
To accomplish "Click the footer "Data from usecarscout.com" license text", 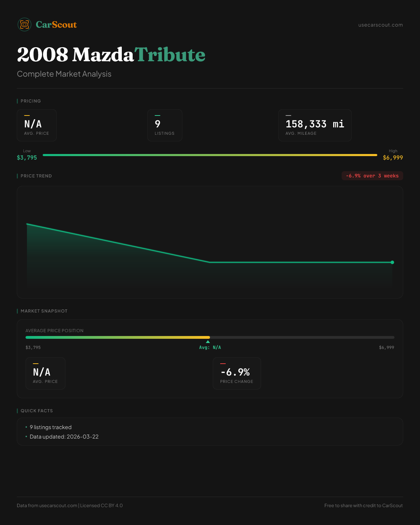I will pyautogui.click(x=70, y=505).
